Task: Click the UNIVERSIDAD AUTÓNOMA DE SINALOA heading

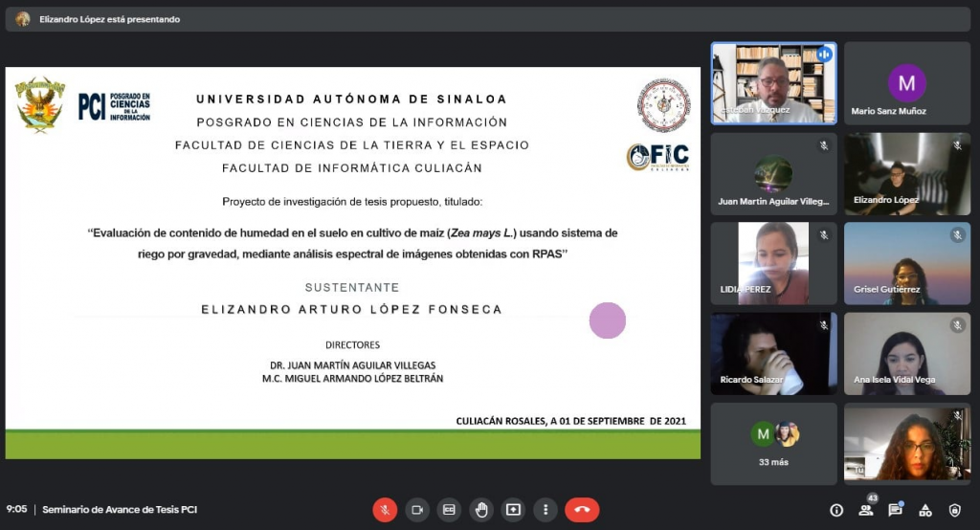Action: (x=352, y=99)
